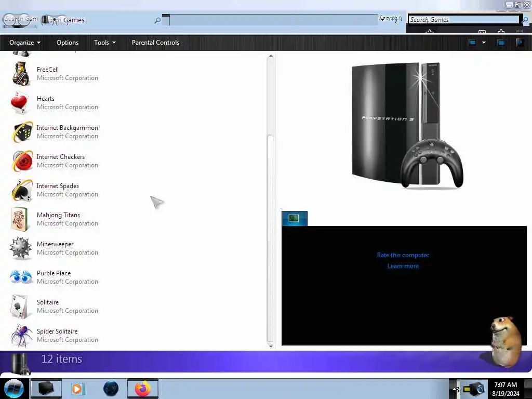The image size is (532, 399).
Task: Launch the media player taskbar icon
Action: [x=77, y=389]
